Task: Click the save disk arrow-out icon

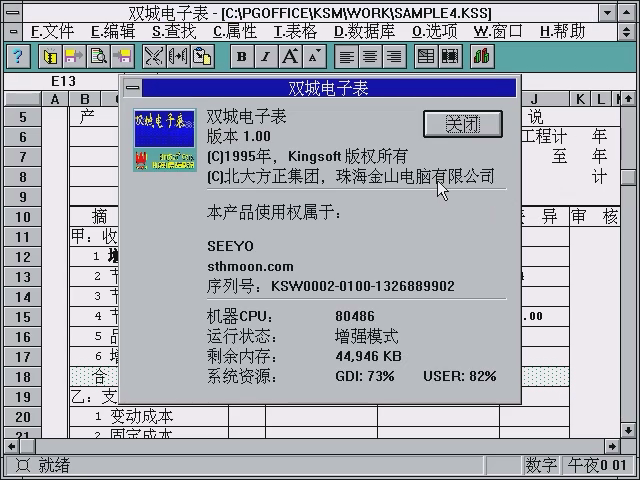Action: 74,56
